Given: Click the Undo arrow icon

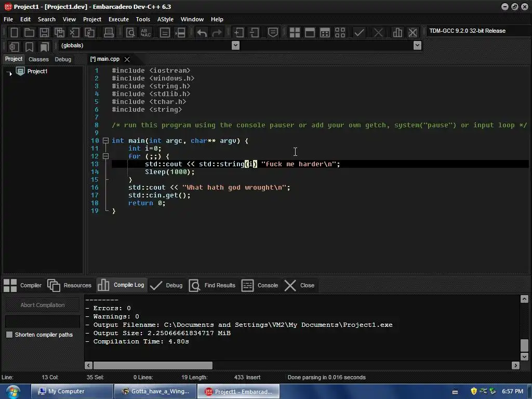Looking at the screenshot, I should coord(202,33).
